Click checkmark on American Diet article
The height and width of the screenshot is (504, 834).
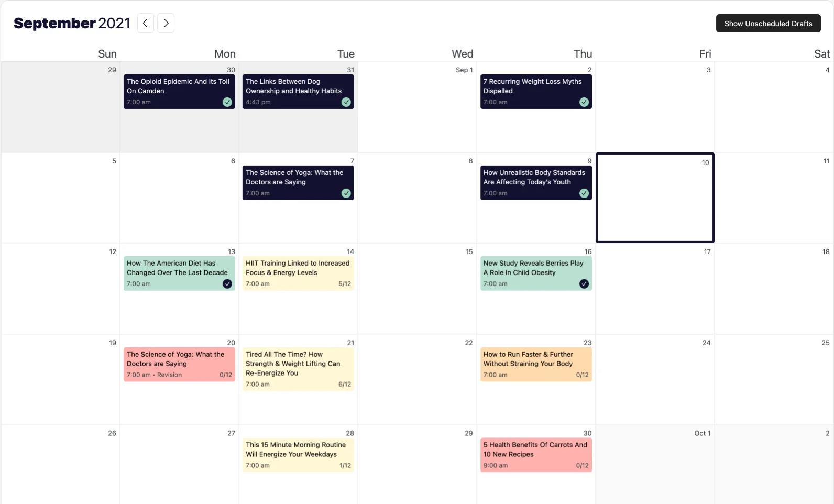tap(227, 284)
